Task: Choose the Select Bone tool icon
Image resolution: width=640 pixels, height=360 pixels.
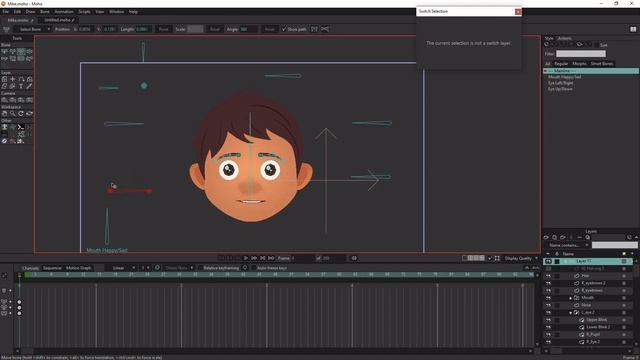Action: point(4,51)
